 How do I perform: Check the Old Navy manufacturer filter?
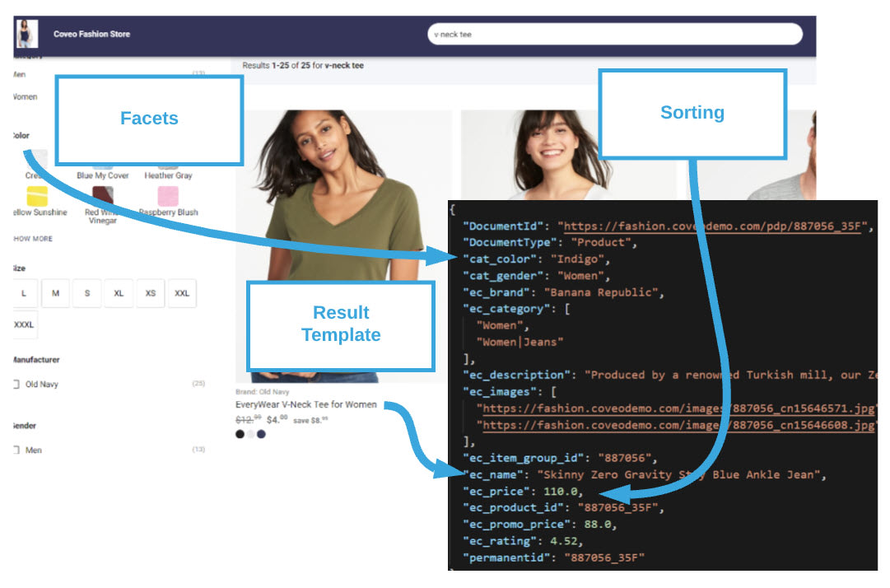pyautogui.click(x=16, y=384)
